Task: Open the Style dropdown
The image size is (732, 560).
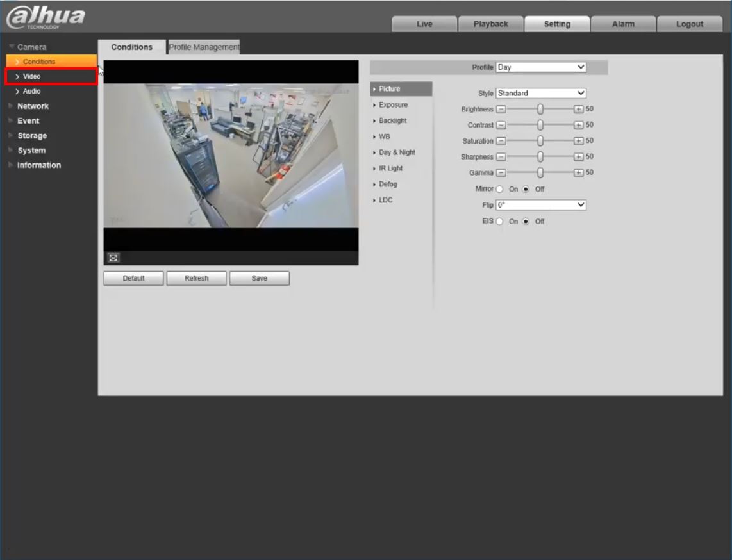Action: tap(540, 93)
